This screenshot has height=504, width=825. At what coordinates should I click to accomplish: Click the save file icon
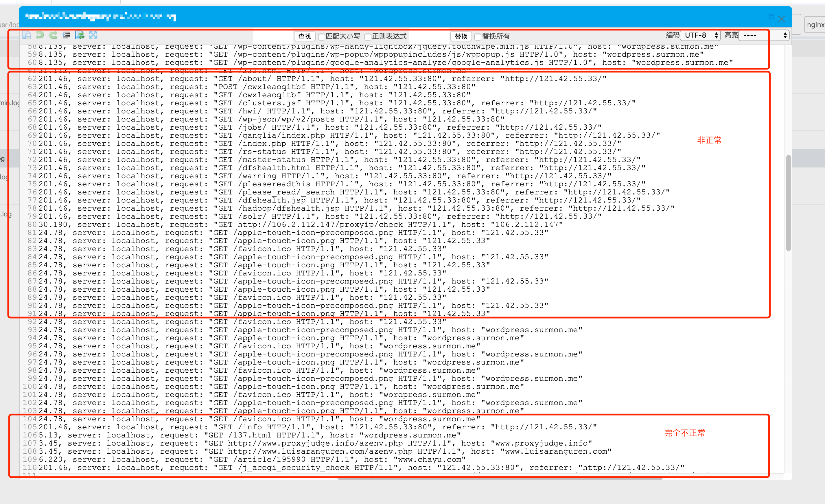26,35
